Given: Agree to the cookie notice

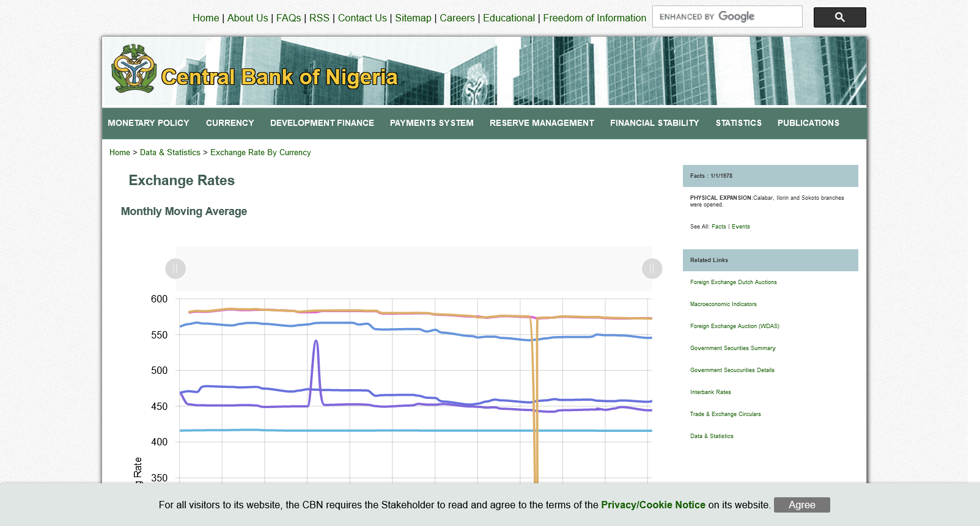Looking at the screenshot, I should [x=801, y=505].
